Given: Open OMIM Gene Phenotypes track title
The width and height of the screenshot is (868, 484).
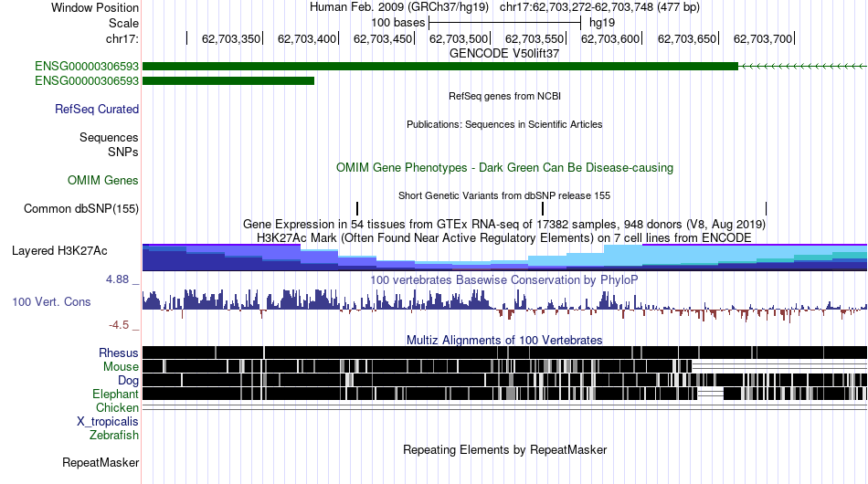Looking at the screenshot, I should [504, 168].
